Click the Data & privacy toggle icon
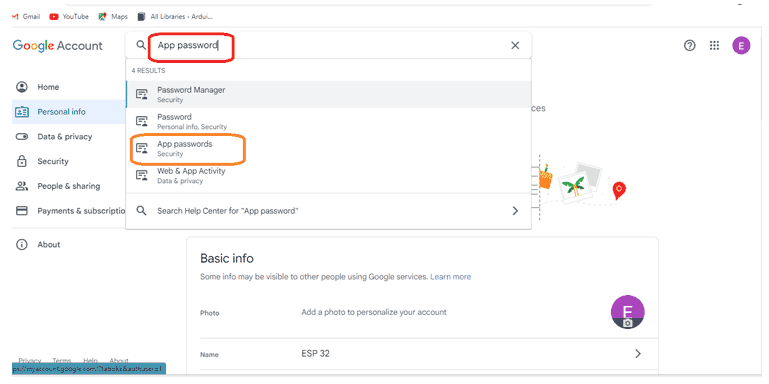The image size is (769, 384). tap(22, 137)
